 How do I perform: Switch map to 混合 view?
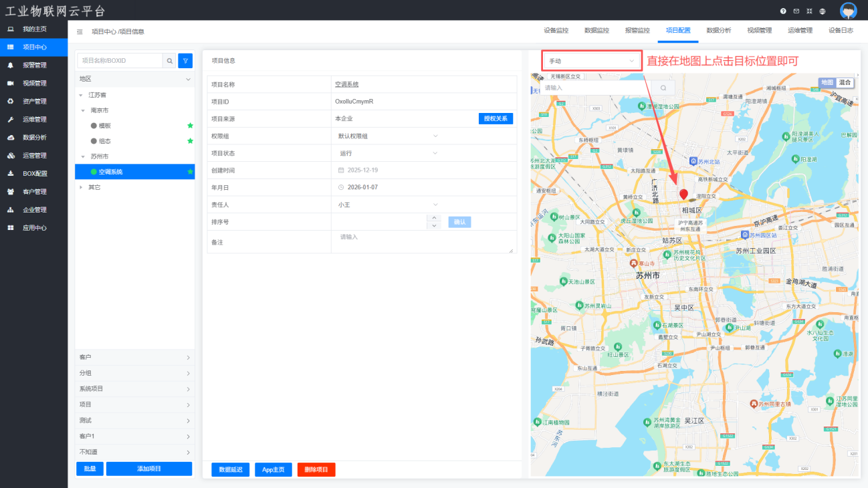(x=845, y=82)
